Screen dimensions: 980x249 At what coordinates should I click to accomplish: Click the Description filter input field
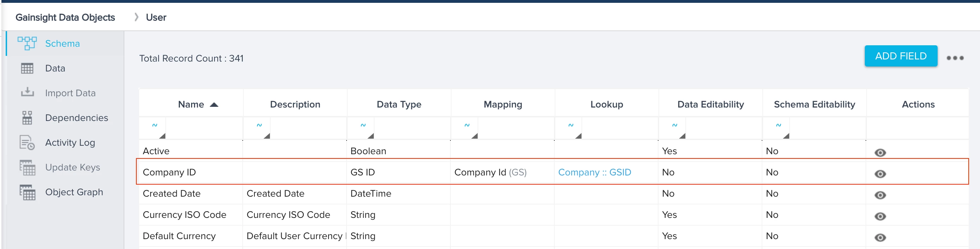(308, 129)
